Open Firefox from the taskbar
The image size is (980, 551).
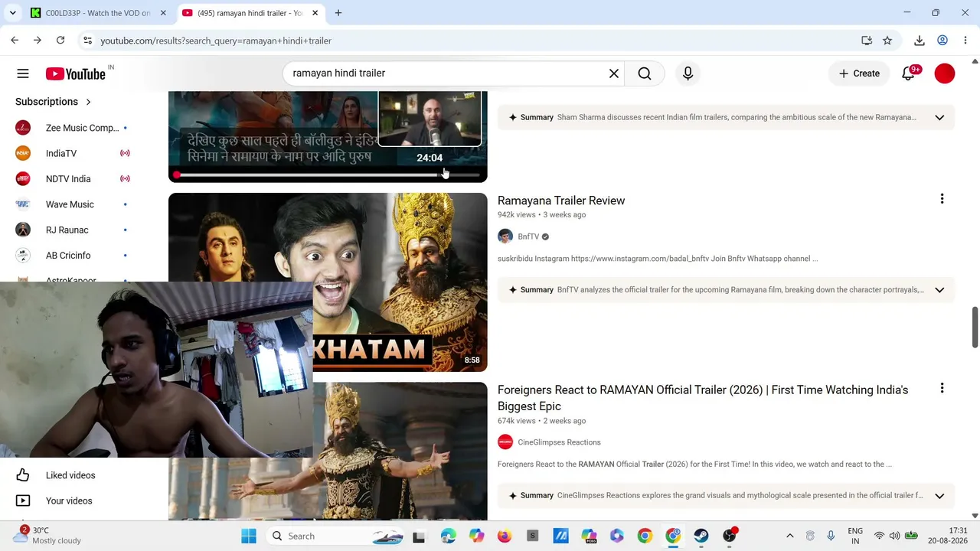(505, 536)
